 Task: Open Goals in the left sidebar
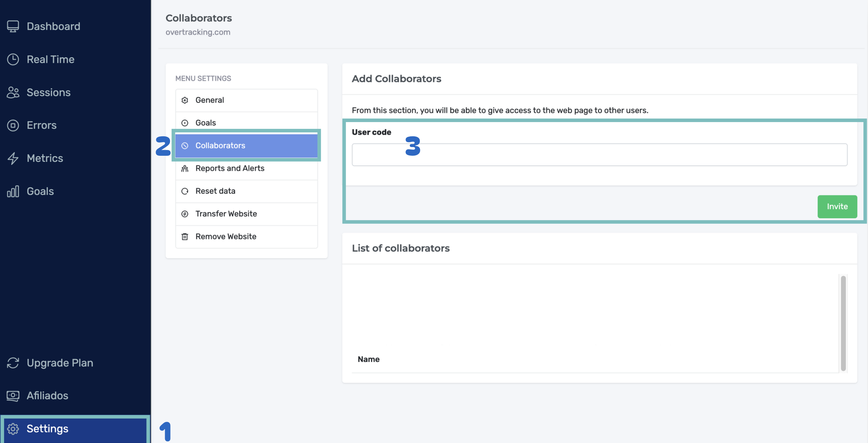pos(40,191)
